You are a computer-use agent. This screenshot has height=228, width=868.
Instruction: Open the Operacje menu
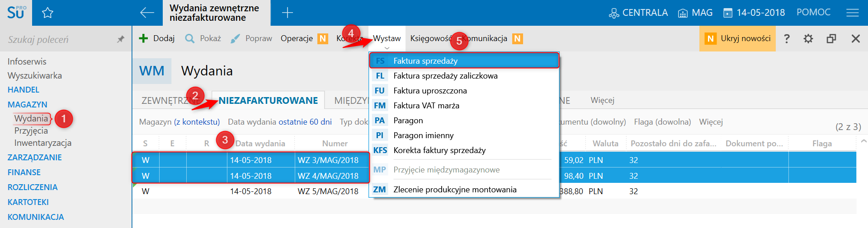click(297, 38)
